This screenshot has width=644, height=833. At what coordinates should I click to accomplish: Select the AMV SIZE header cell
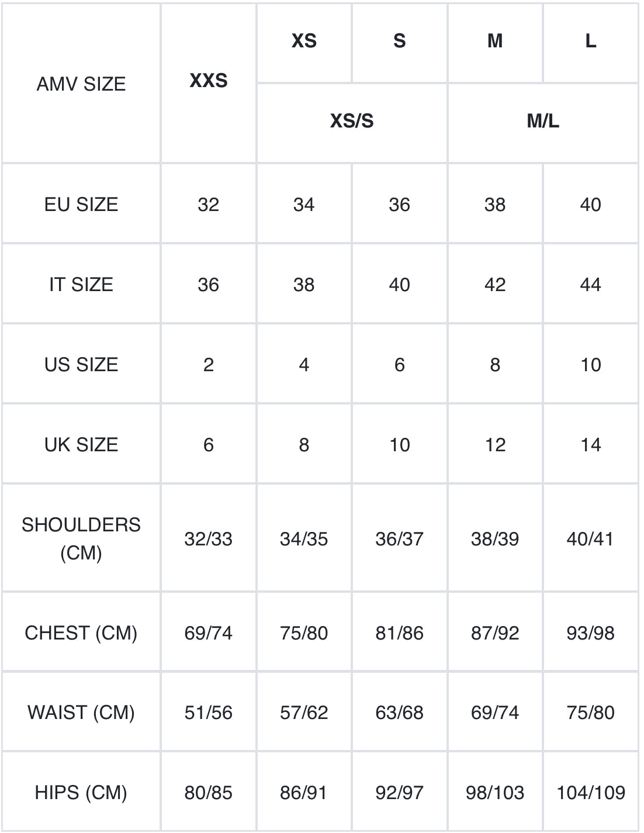(x=81, y=84)
